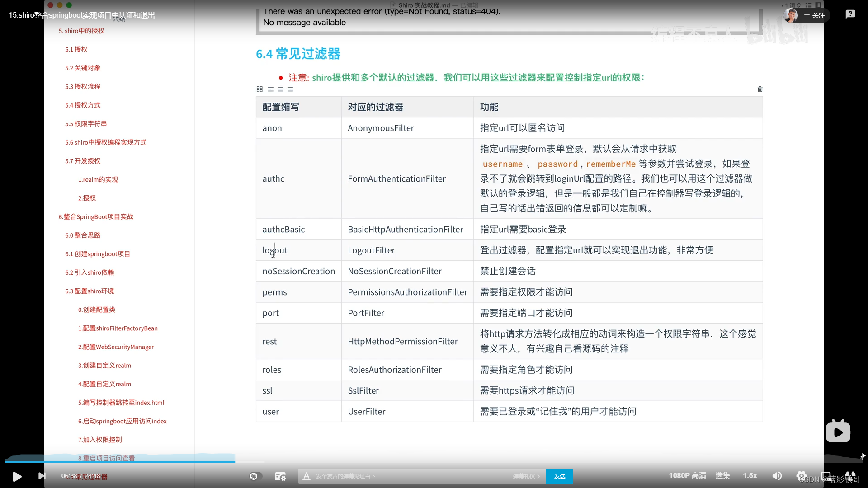Jump to outline entry 6.0 整合思路

tap(83, 235)
